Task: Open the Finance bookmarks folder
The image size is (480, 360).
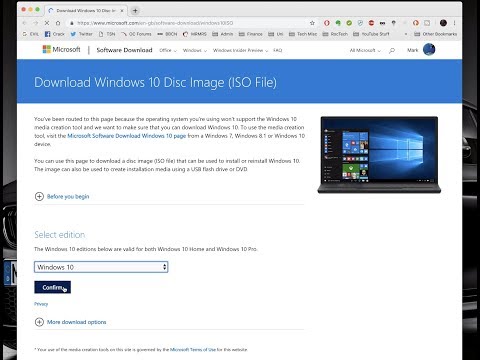Action: 251,34
